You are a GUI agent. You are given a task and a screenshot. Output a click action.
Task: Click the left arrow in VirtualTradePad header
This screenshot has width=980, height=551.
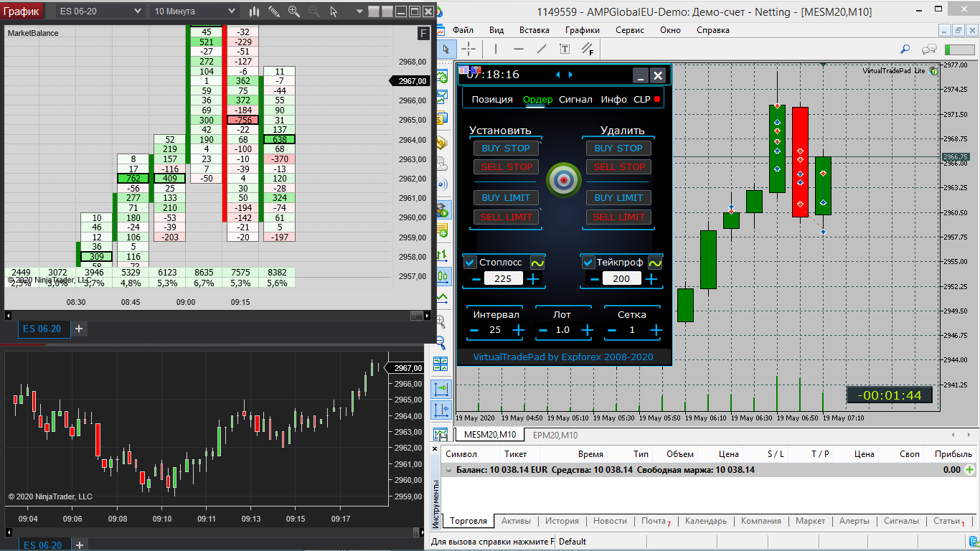tap(558, 75)
